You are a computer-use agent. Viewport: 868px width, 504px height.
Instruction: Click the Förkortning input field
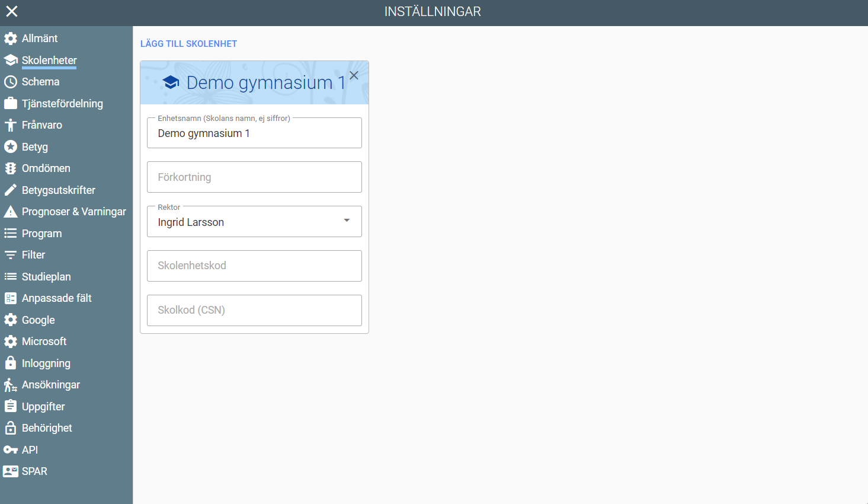coord(254,177)
